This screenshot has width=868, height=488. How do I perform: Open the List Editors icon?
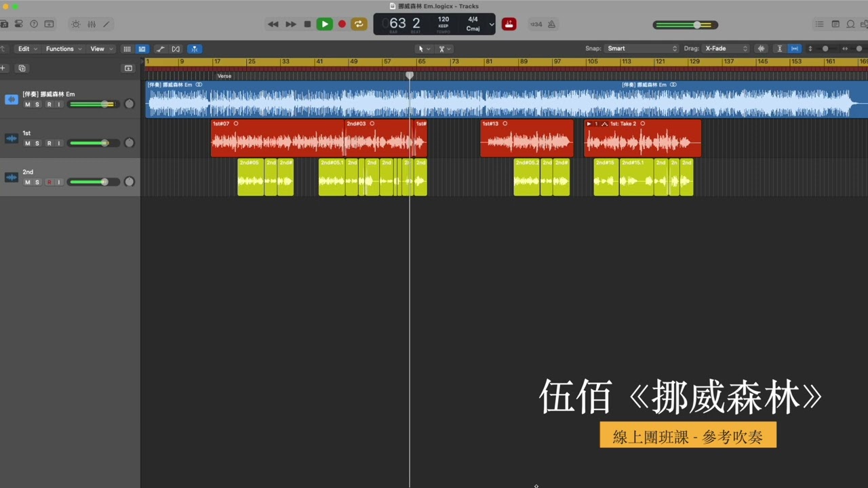(x=819, y=24)
